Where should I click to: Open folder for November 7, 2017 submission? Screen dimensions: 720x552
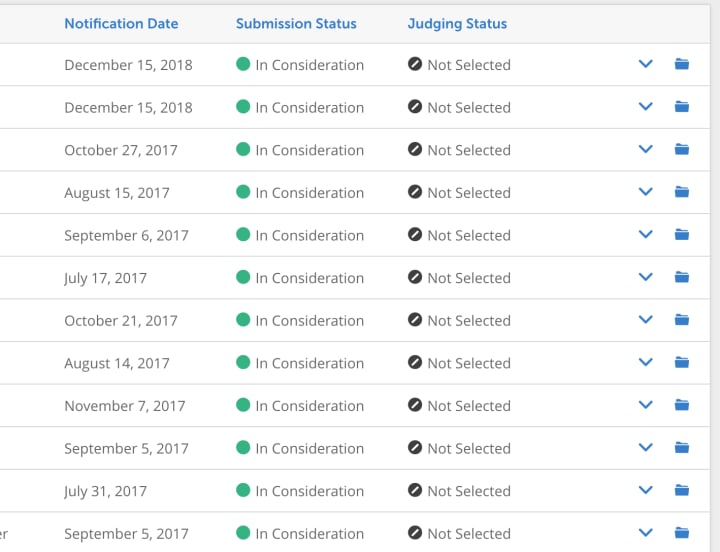[682, 405]
